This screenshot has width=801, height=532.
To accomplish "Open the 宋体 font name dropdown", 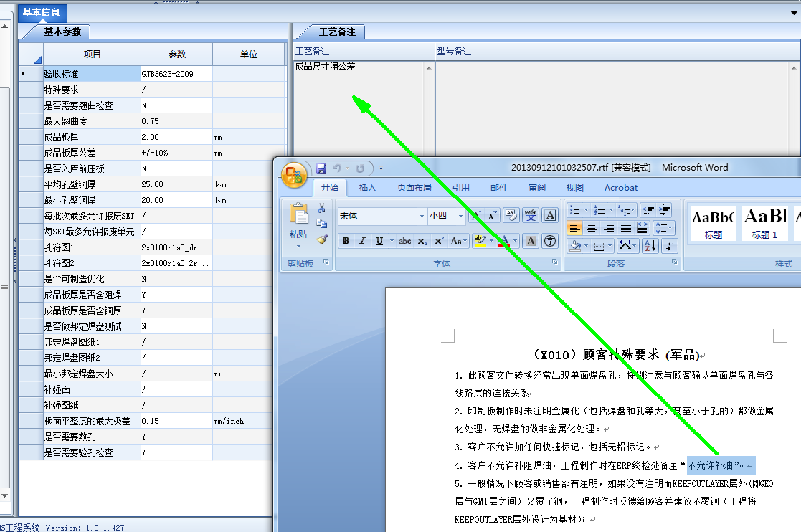I will click(x=422, y=216).
